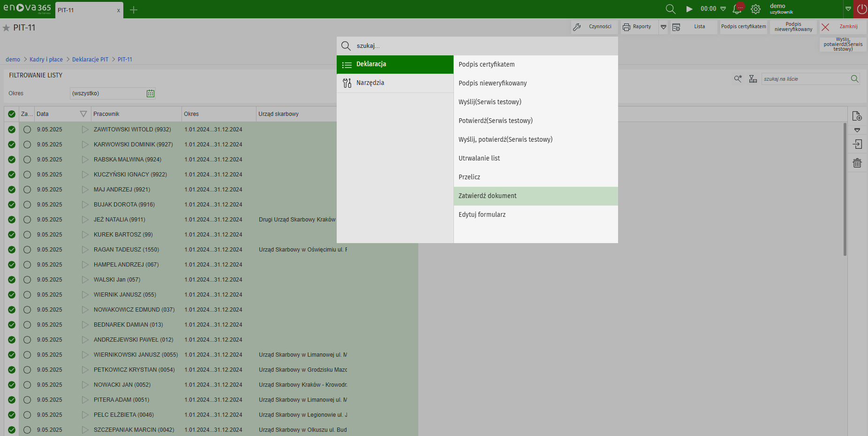The height and width of the screenshot is (436, 868).
Task: Click the Zamknij button
Action: (x=843, y=27)
